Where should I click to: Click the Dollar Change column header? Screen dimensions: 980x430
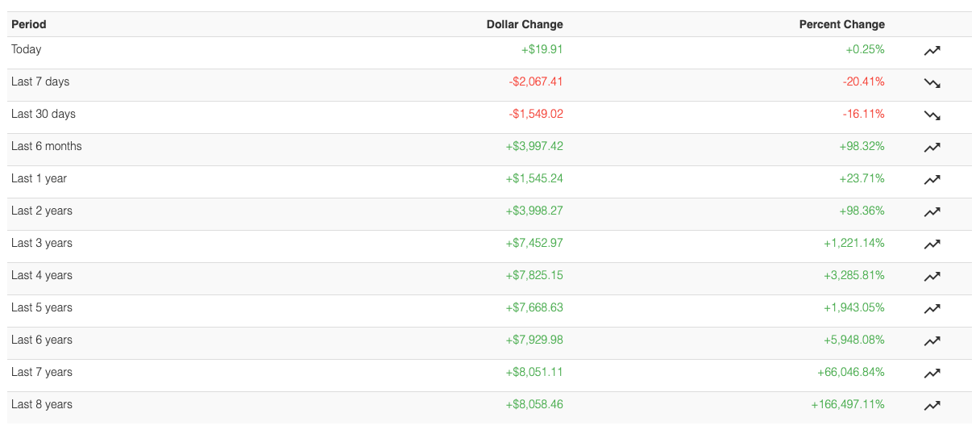coord(525,24)
